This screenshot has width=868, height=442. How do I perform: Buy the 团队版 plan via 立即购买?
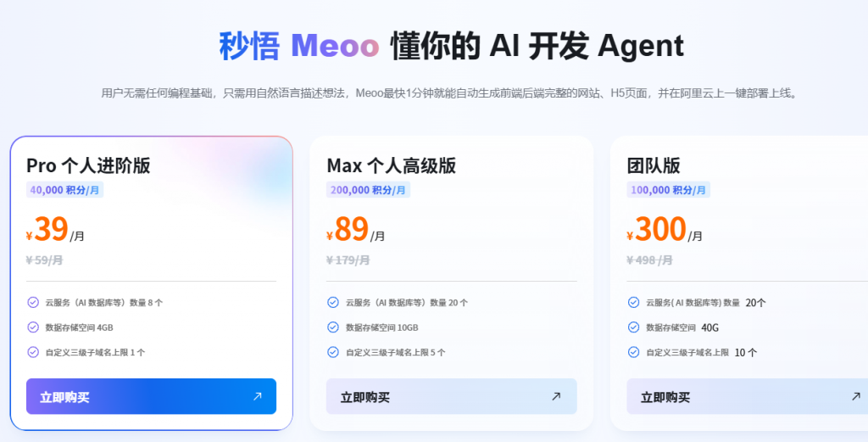coord(748,396)
